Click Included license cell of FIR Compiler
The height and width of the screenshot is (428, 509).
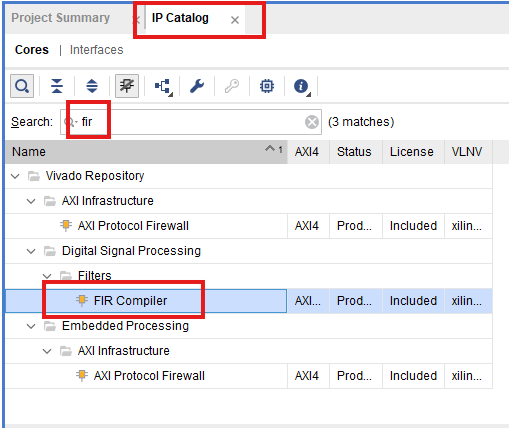tap(413, 301)
